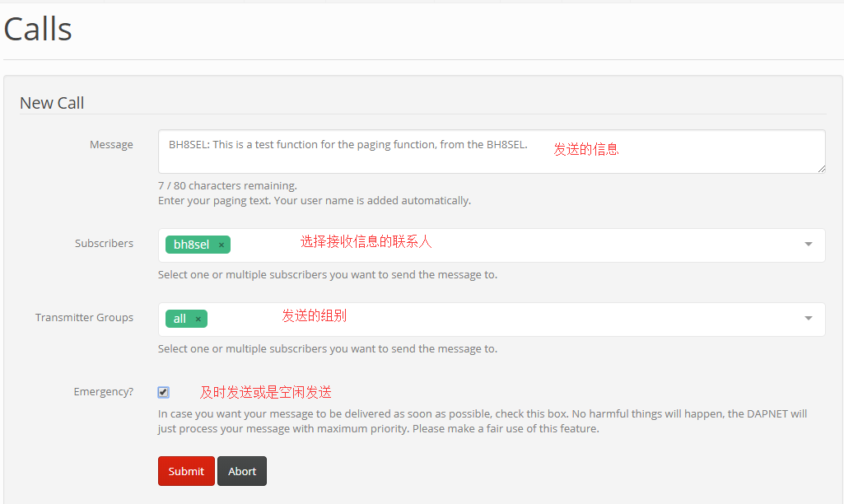This screenshot has height=504, width=844.
Task: Select the green 'all' group tag
Action: point(180,319)
